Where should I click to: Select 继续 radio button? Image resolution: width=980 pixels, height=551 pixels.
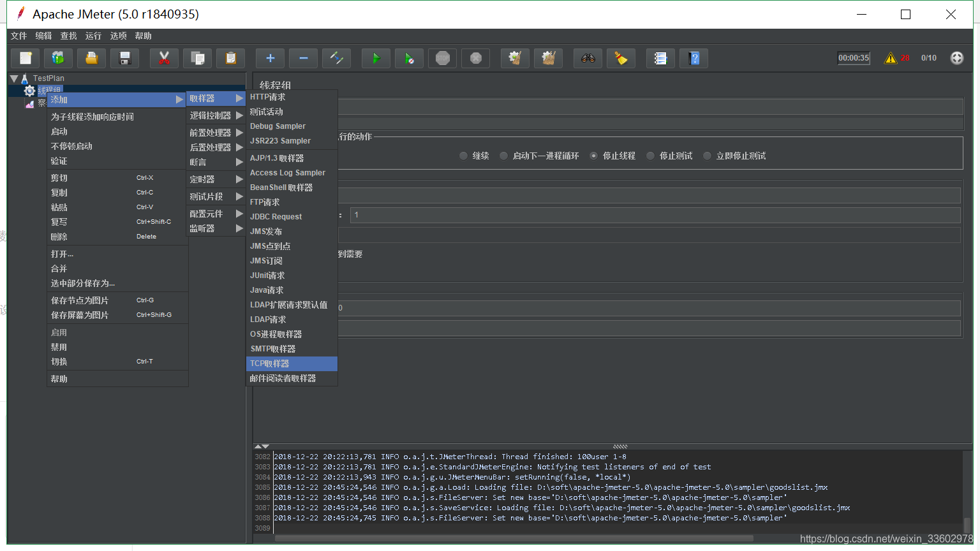463,156
